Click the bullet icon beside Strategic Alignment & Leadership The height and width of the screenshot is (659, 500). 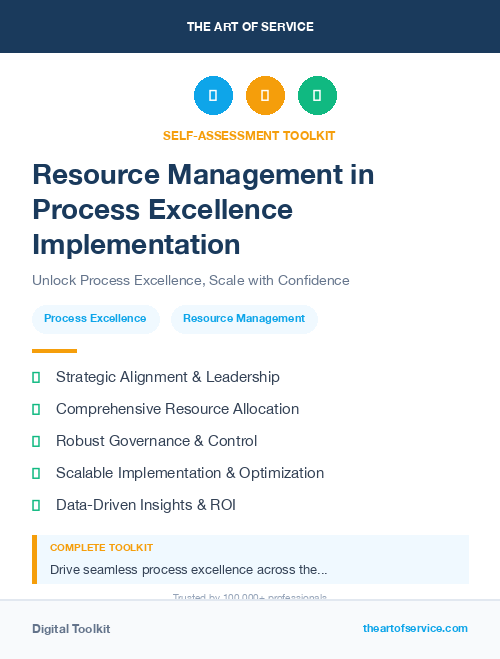pos(36,377)
